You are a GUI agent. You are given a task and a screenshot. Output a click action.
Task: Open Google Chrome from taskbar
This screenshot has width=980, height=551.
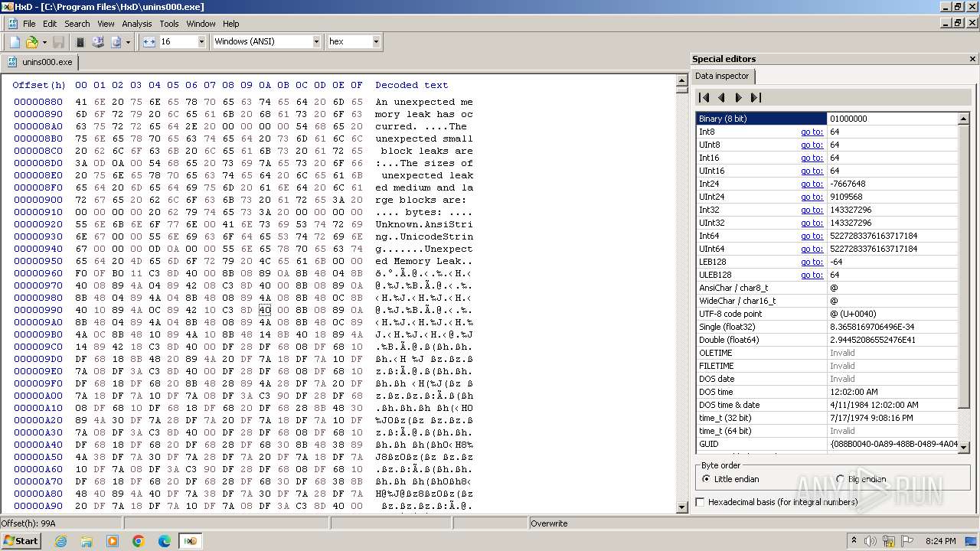[139, 541]
